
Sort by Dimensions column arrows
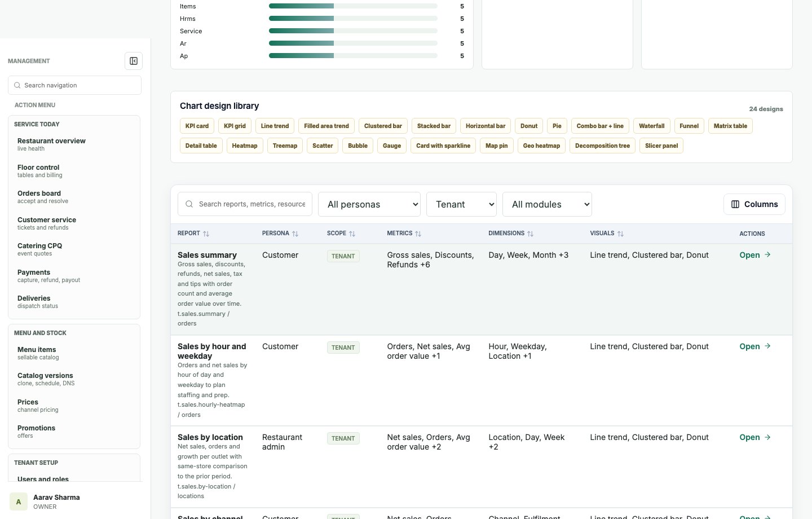point(530,234)
